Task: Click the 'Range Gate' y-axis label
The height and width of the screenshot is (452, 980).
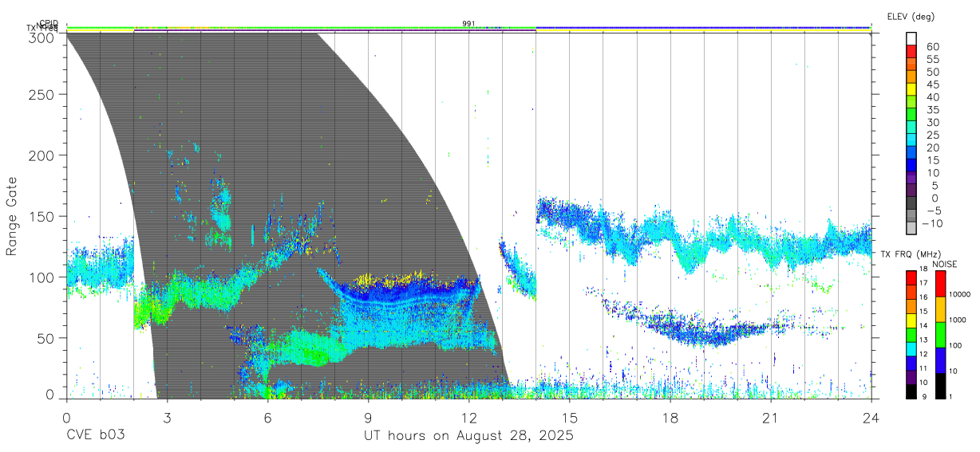Action: point(12,217)
